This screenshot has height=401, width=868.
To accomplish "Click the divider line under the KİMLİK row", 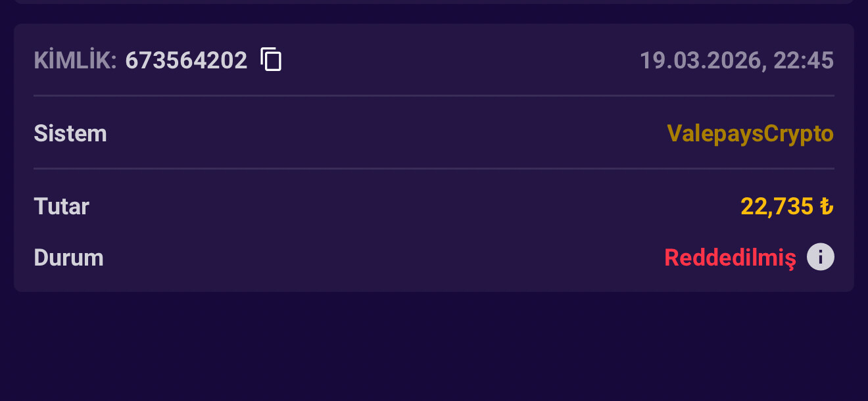I will pos(434,96).
